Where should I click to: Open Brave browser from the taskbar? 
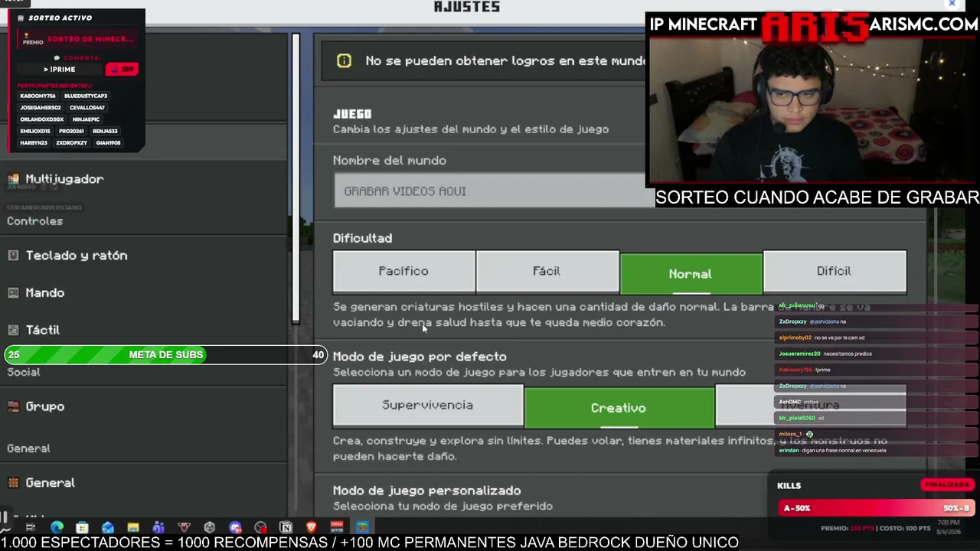coord(311,527)
